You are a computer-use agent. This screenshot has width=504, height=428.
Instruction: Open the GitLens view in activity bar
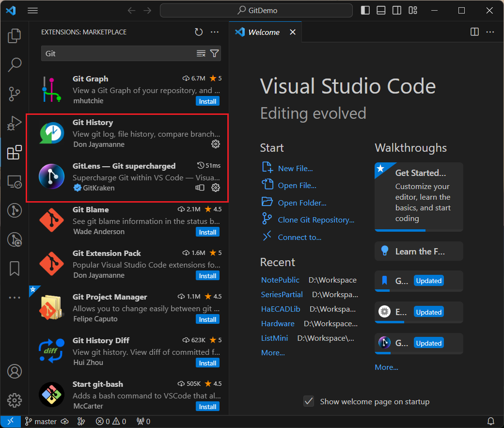pyautogui.click(x=15, y=211)
